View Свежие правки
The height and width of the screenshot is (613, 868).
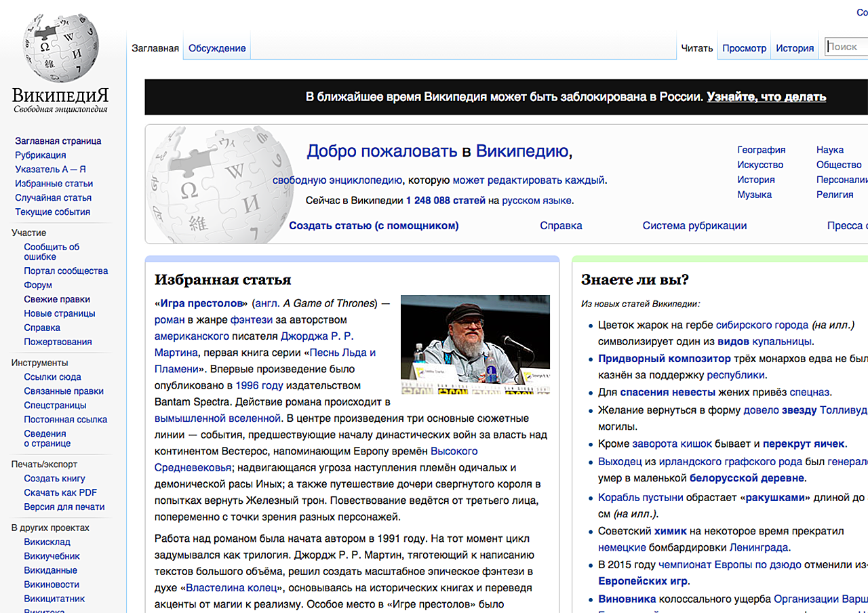click(x=57, y=299)
